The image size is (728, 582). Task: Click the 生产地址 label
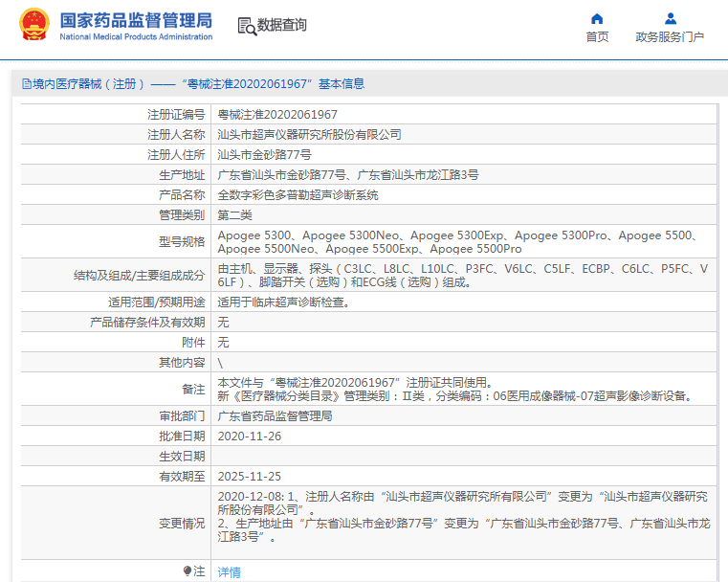click(182, 174)
